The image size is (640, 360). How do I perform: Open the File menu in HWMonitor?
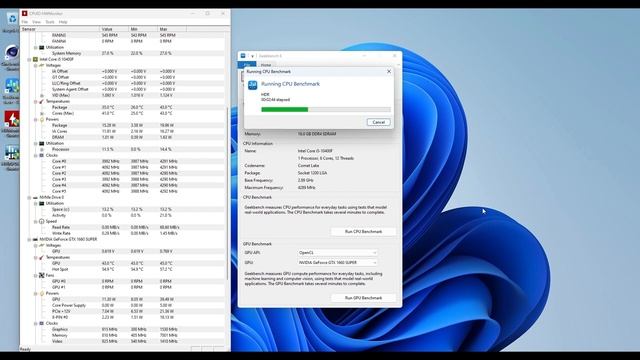point(24,22)
